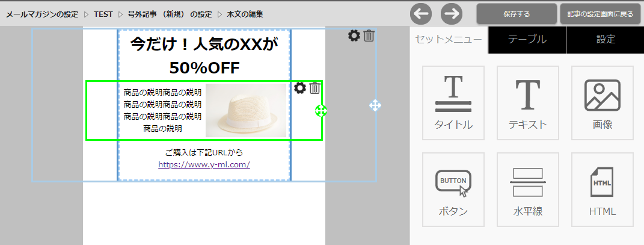
Task: Switch to the 設定 tab
Action: click(x=606, y=40)
